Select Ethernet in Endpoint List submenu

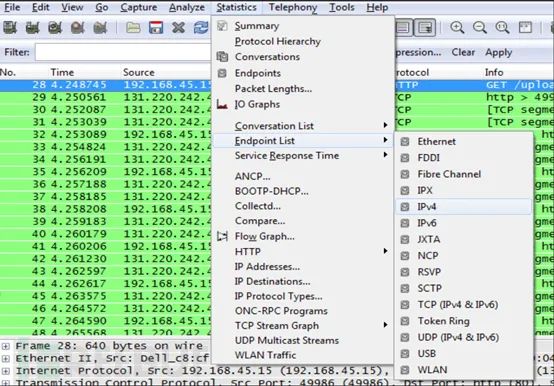437,142
